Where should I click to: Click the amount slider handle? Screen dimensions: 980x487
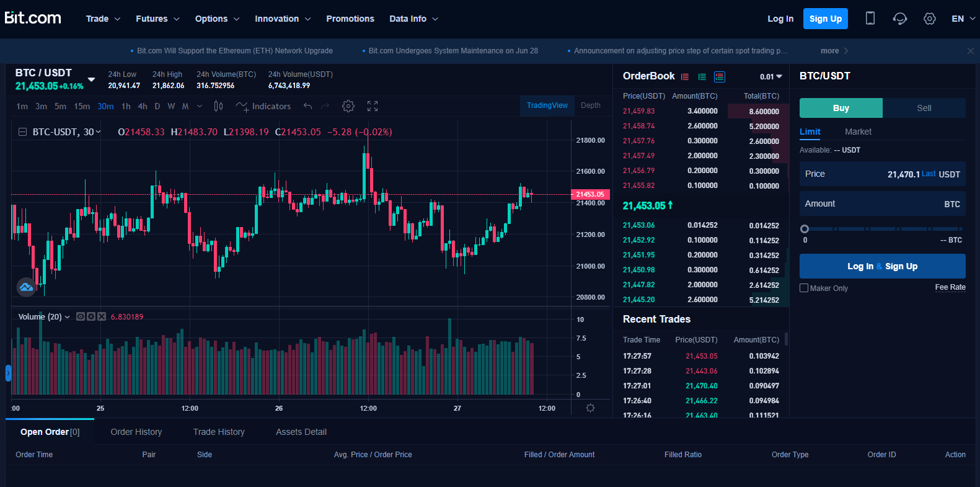click(x=805, y=229)
